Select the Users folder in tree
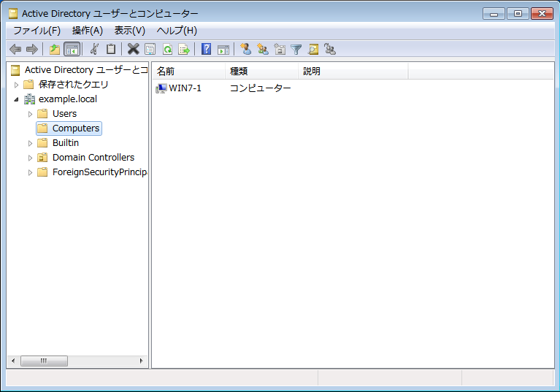 click(65, 114)
